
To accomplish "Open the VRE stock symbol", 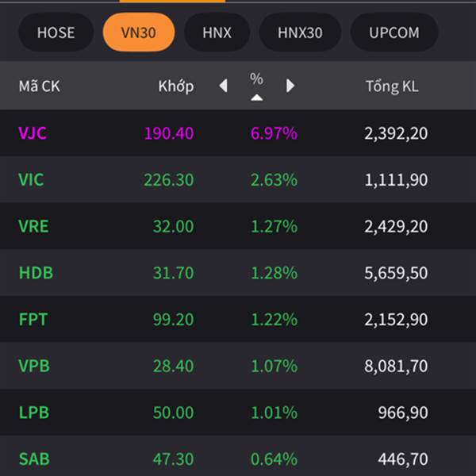I will pos(33,227).
